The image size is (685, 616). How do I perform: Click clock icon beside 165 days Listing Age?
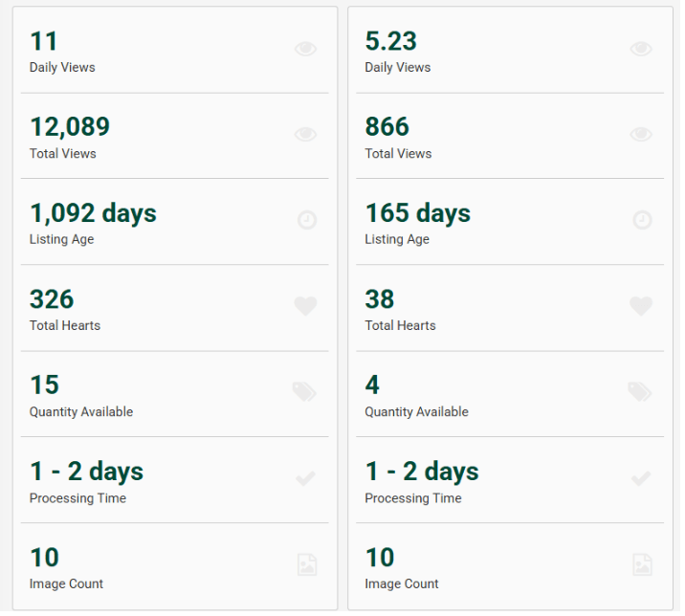pos(642,220)
